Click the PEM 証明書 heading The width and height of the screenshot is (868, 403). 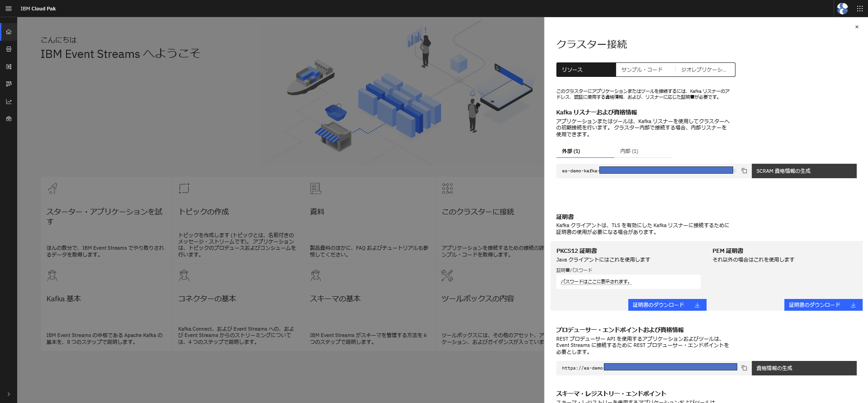tap(728, 251)
